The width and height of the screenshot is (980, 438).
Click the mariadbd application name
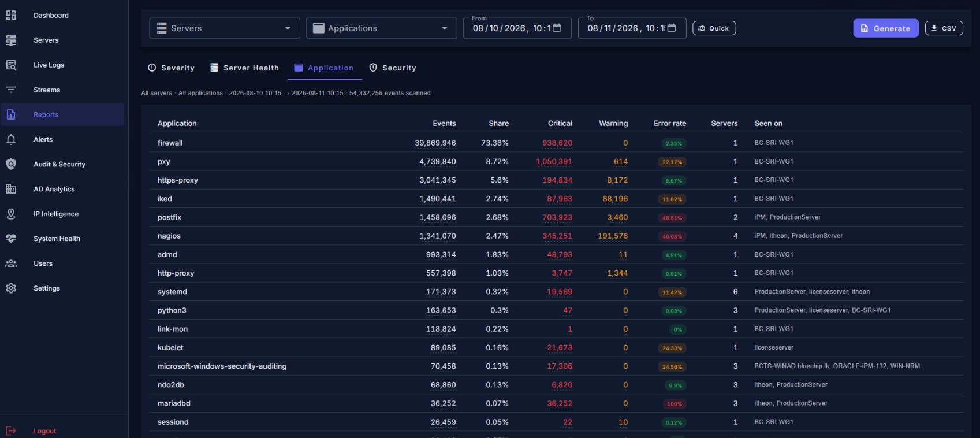[x=174, y=403]
